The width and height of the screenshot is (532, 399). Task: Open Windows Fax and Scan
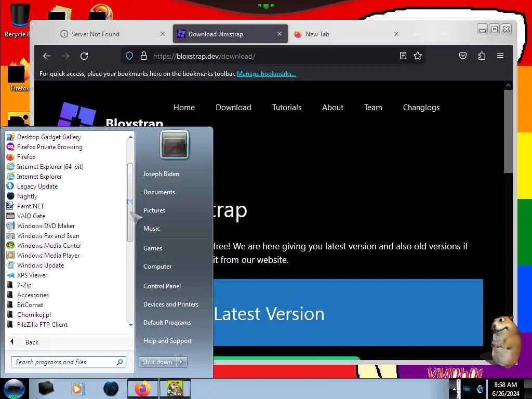[x=66, y=235]
